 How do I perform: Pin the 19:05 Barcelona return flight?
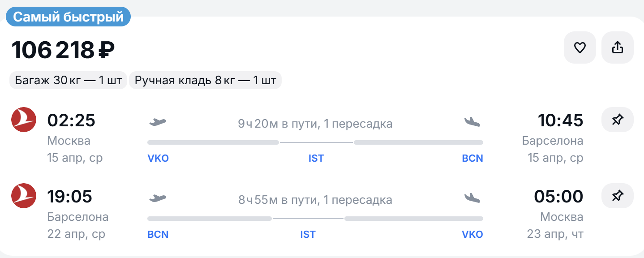[617, 196]
